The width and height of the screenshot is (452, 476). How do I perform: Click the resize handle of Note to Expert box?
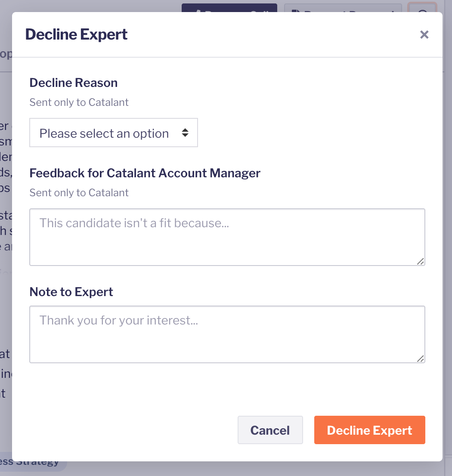[421, 359]
